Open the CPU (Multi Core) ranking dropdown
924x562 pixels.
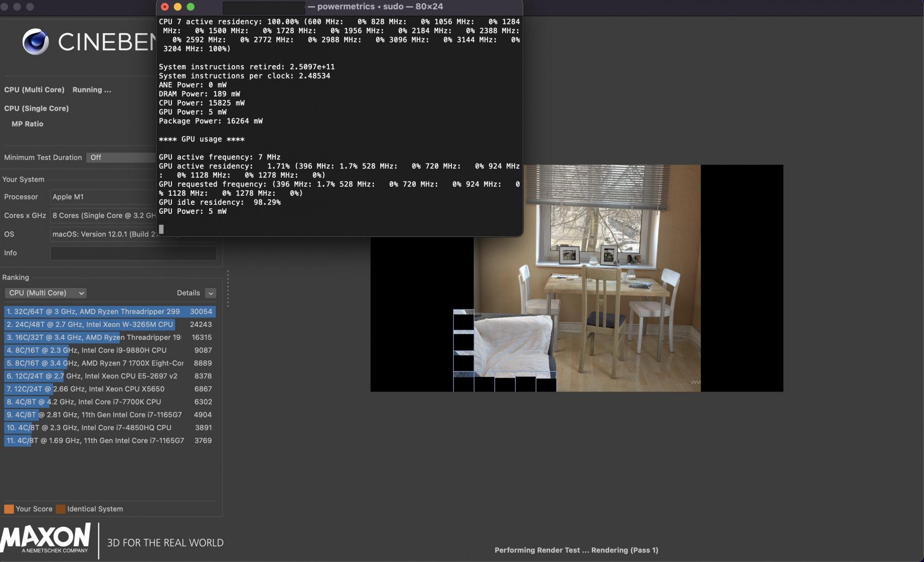(x=46, y=293)
